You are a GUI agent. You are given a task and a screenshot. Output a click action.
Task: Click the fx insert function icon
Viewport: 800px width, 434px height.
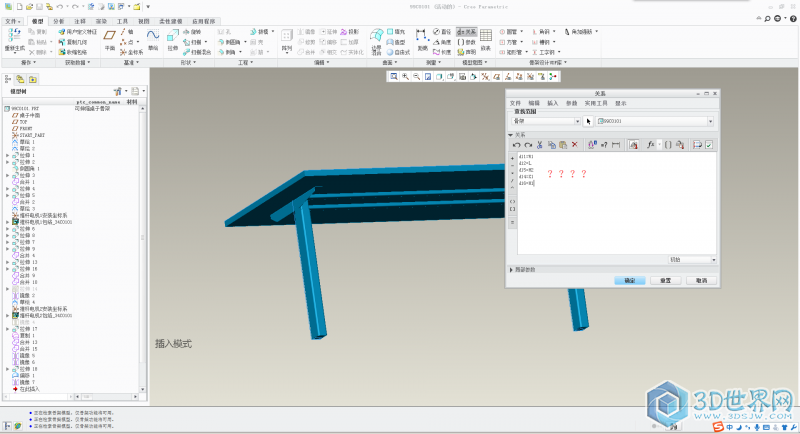click(x=651, y=145)
